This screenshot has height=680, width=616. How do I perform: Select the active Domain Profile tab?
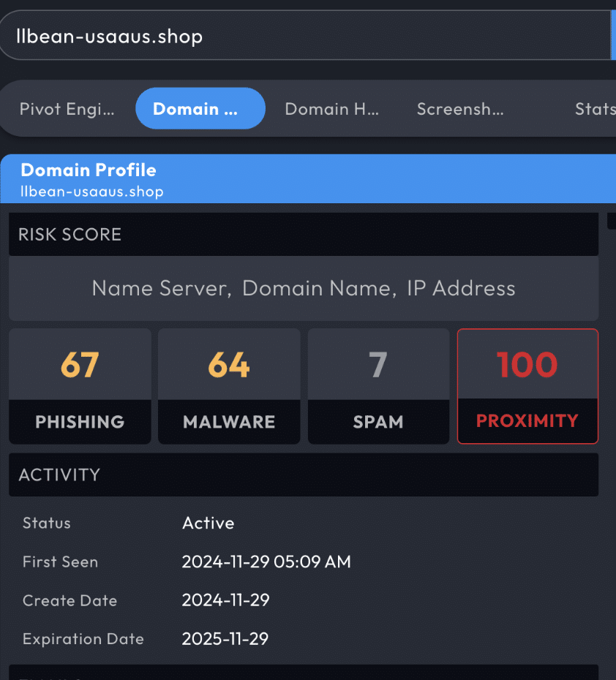point(200,108)
